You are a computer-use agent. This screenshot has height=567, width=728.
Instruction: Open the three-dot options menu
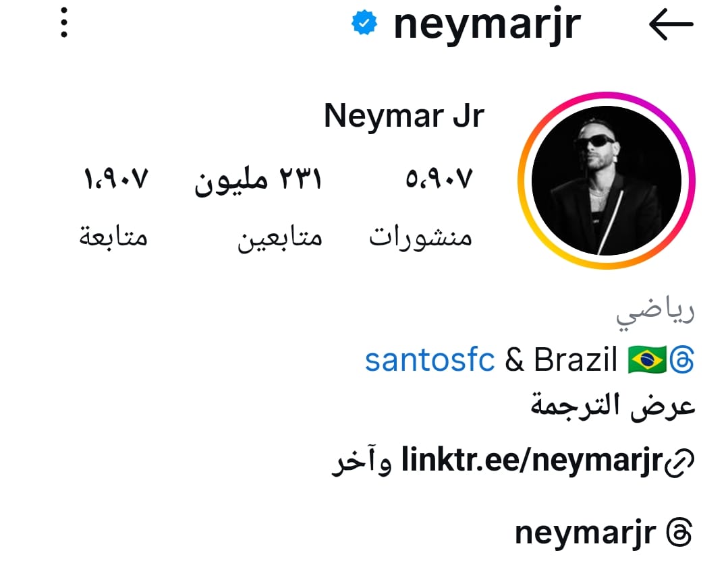click(x=64, y=22)
